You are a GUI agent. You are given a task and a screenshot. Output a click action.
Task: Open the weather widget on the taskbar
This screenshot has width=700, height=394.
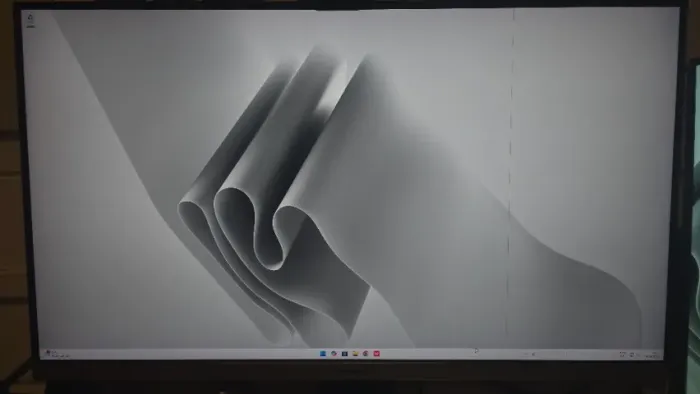(x=57, y=354)
